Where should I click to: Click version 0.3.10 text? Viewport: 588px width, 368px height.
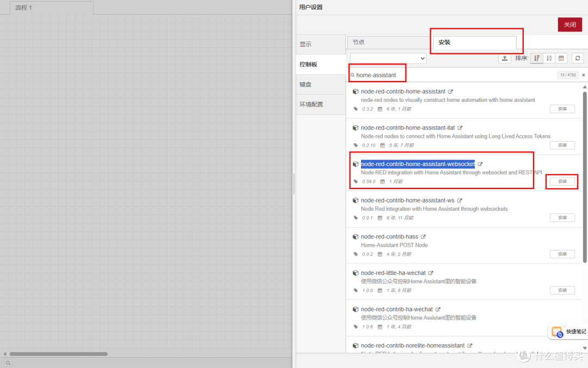369,145
